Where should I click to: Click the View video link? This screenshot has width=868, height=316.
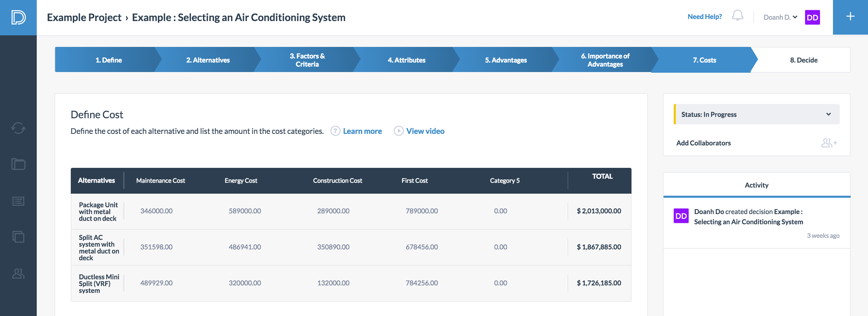click(425, 131)
